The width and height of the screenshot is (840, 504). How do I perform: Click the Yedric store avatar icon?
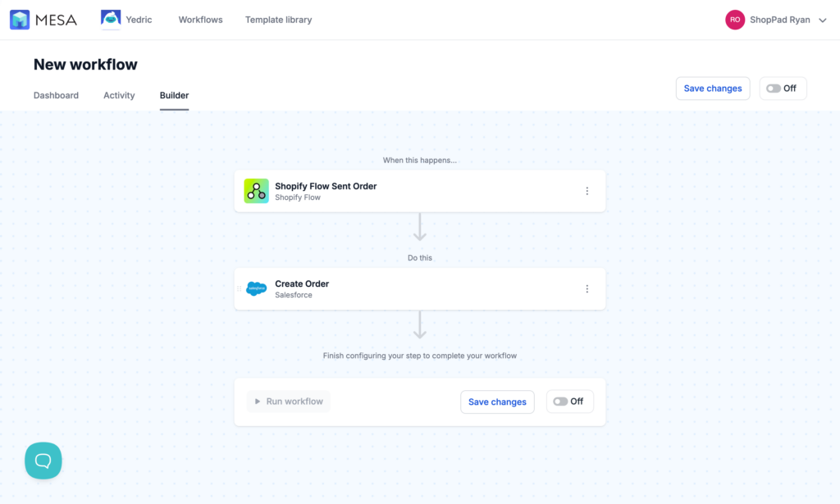click(x=111, y=20)
